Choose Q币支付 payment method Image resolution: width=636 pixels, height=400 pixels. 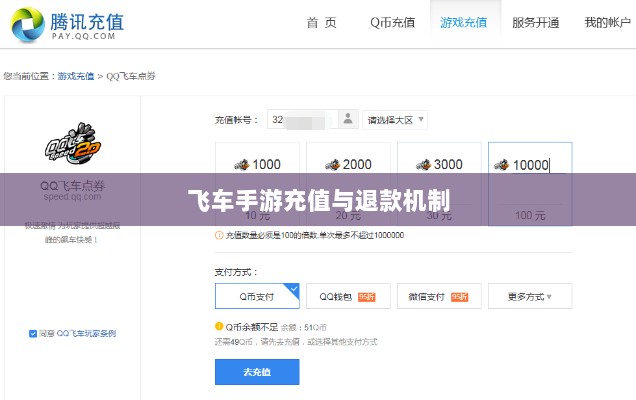(x=257, y=296)
